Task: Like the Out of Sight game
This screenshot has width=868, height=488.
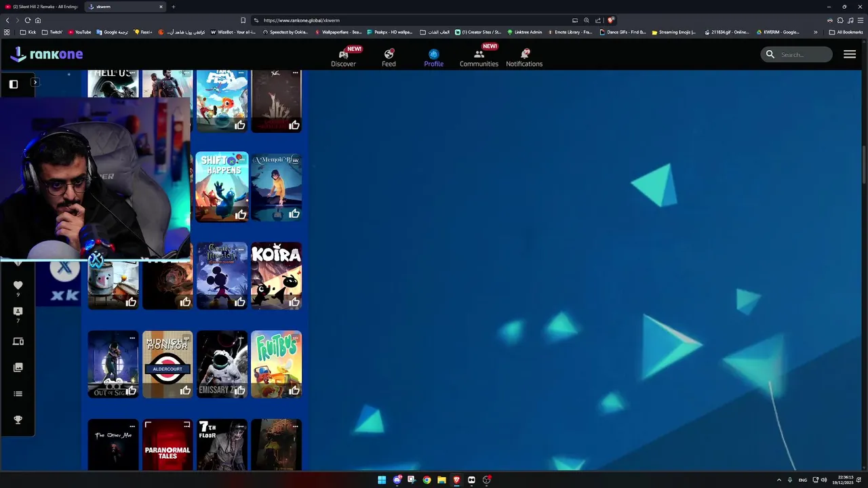Action: [132, 390]
